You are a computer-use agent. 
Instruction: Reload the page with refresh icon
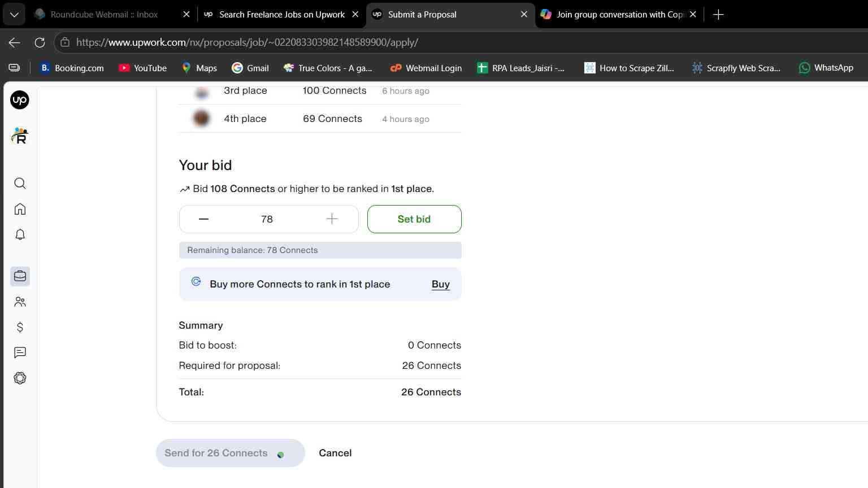[x=40, y=42]
